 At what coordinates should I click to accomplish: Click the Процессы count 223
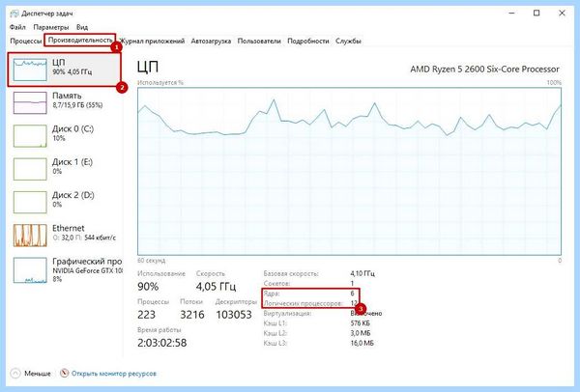pos(147,315)
